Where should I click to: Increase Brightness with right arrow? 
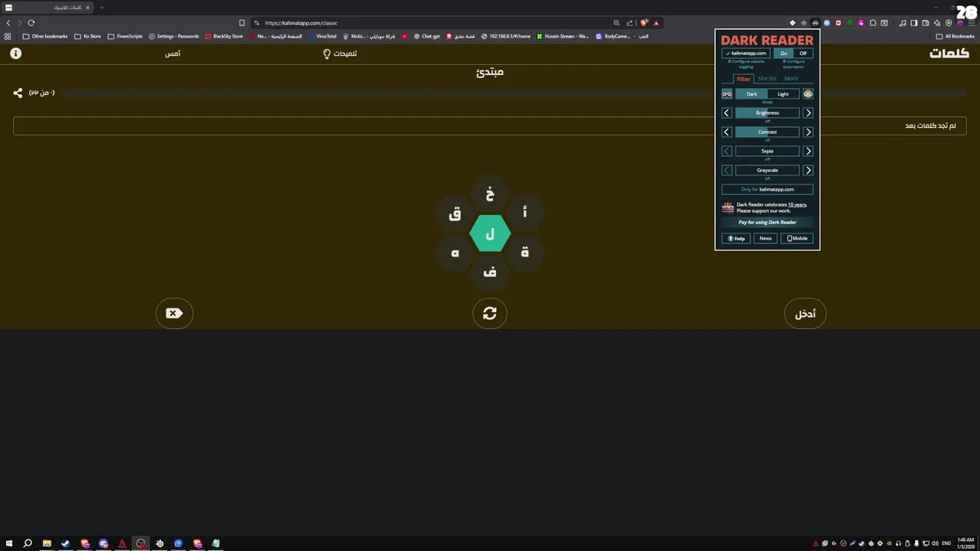[x=808, y=113]
